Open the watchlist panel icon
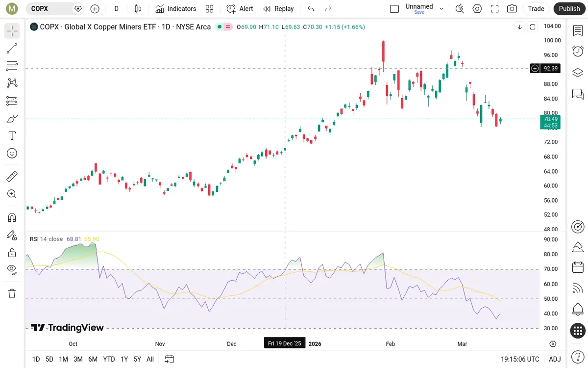The image size is (588, 368). click(x=578, y=30)
